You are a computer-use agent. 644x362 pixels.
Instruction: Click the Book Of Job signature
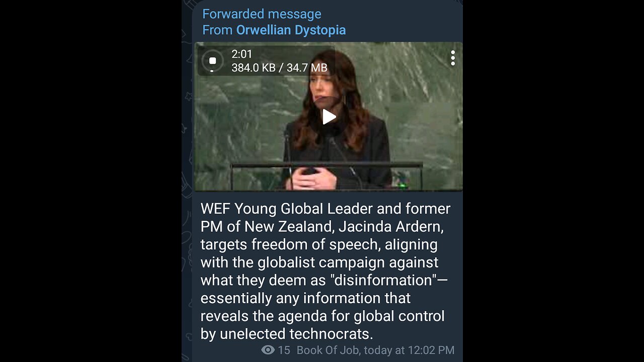(x=328, y=350)
